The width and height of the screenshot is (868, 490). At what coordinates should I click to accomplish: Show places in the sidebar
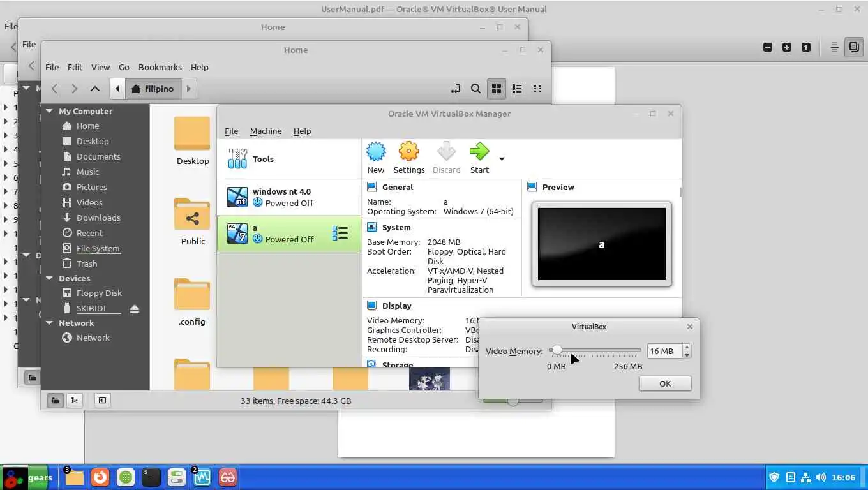[55, 401]
